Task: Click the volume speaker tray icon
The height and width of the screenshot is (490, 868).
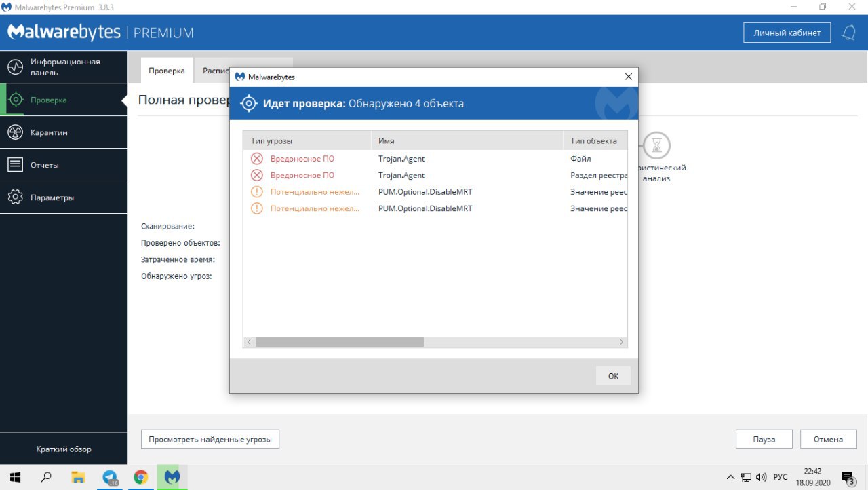Action: (762, 477)
